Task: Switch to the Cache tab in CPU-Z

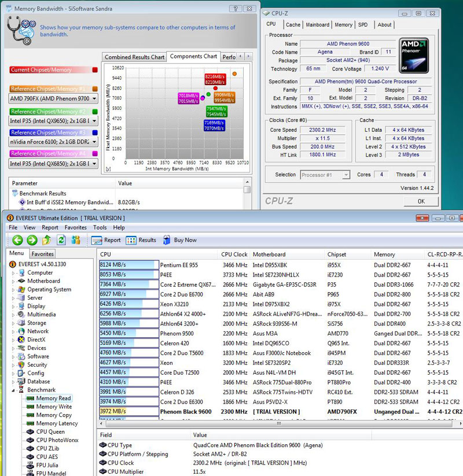Action: (293, 25)
